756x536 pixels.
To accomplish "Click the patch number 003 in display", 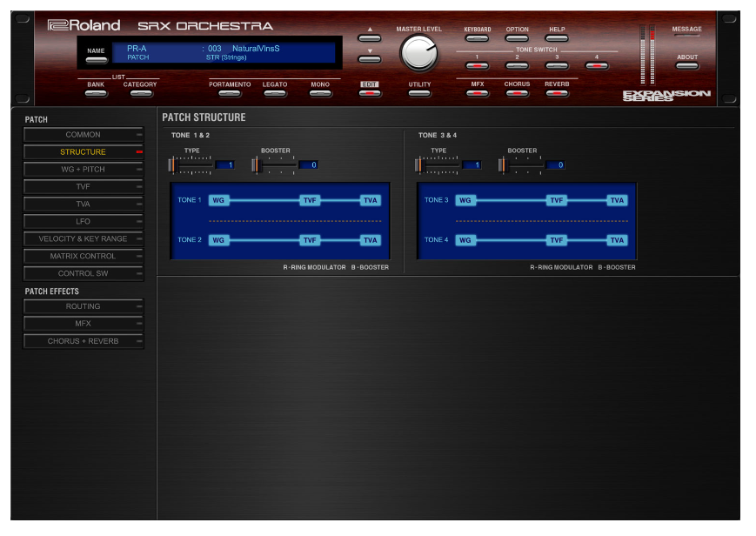I will [x=215, y=48].
